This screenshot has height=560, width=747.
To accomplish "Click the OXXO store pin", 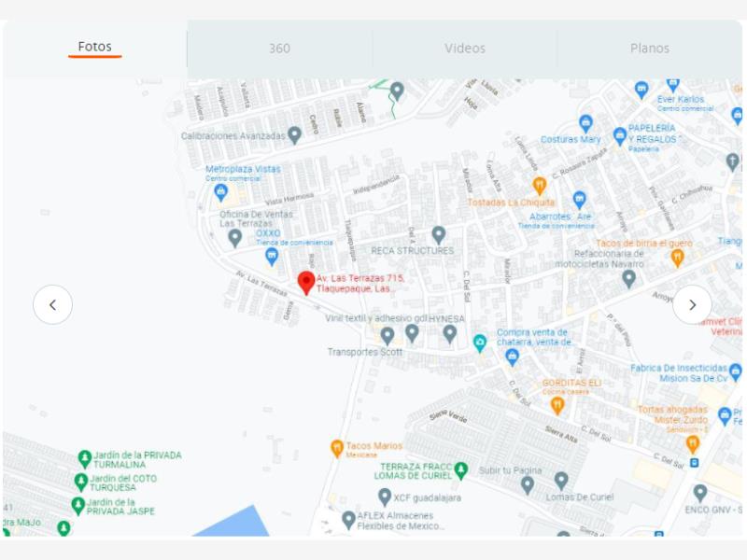I will point(272,257).
